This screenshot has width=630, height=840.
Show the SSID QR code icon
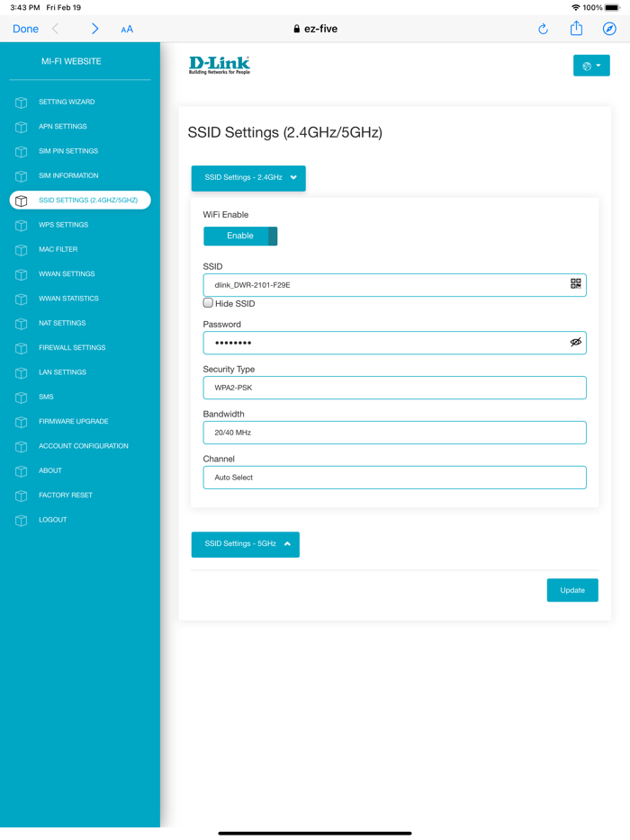click(x=575, y=284)
